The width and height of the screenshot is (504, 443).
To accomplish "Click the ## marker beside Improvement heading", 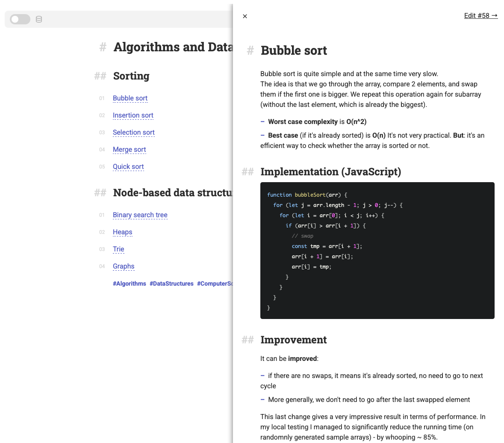I will 248,340.
